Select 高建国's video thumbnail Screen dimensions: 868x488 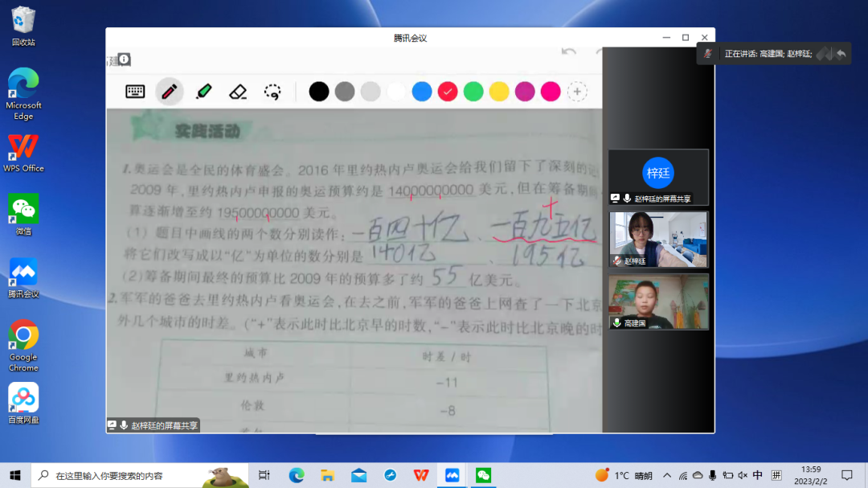coord(658,301)
